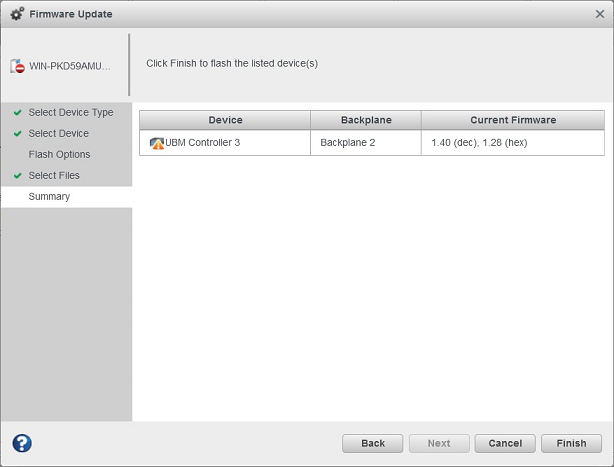Close the Firmware Update dialog
Viewport: 614px width, 467px height.
[x=600, y=14]
